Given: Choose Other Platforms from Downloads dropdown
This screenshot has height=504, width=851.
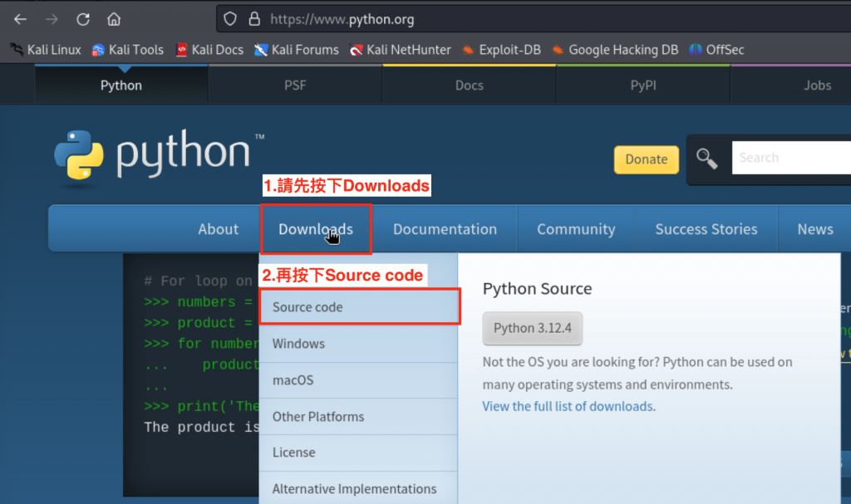Looking at the screenshot, I should pyautogui.click(x=359, y=417).
